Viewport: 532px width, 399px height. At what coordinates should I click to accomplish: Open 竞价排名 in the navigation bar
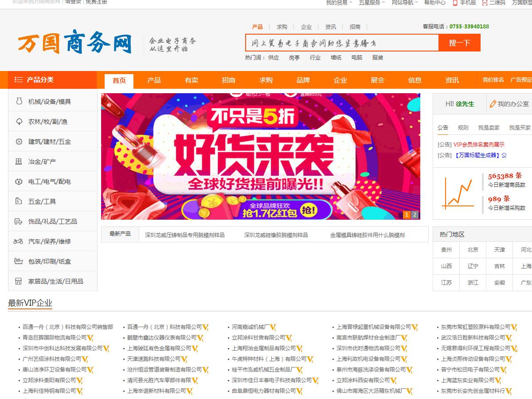click(x=493, y=80)
